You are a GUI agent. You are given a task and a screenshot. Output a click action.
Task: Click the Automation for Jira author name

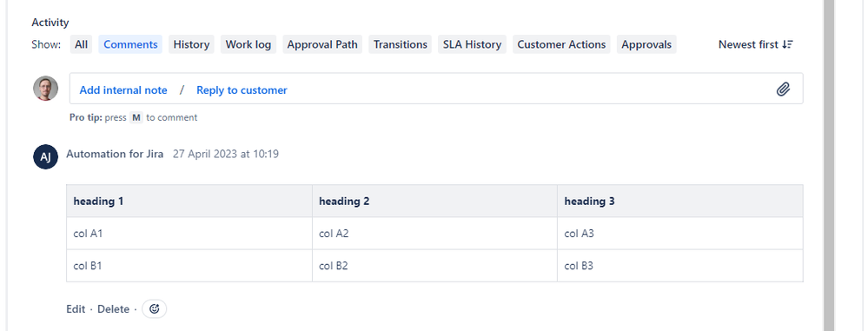click(115, 154)
